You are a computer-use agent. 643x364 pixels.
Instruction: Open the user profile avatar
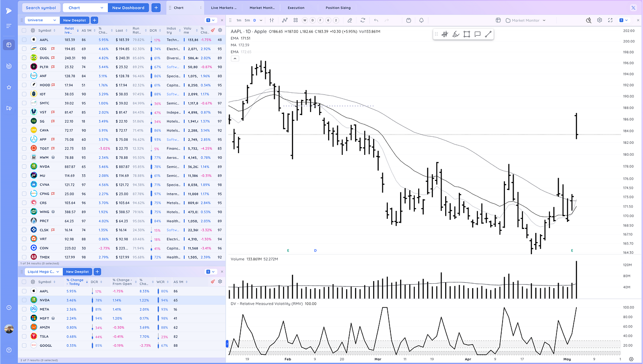pos(8,329)
